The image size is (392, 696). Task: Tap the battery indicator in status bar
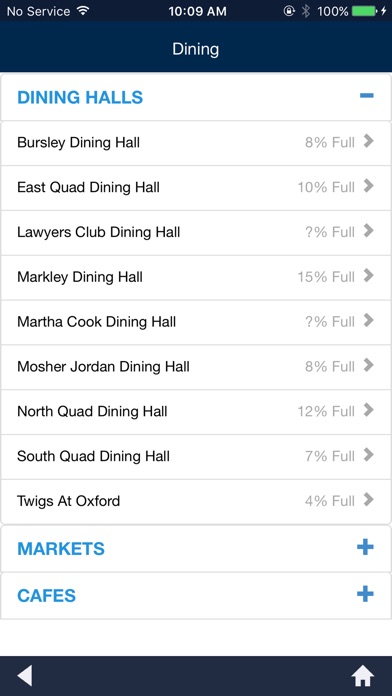[x=364, y=11]
